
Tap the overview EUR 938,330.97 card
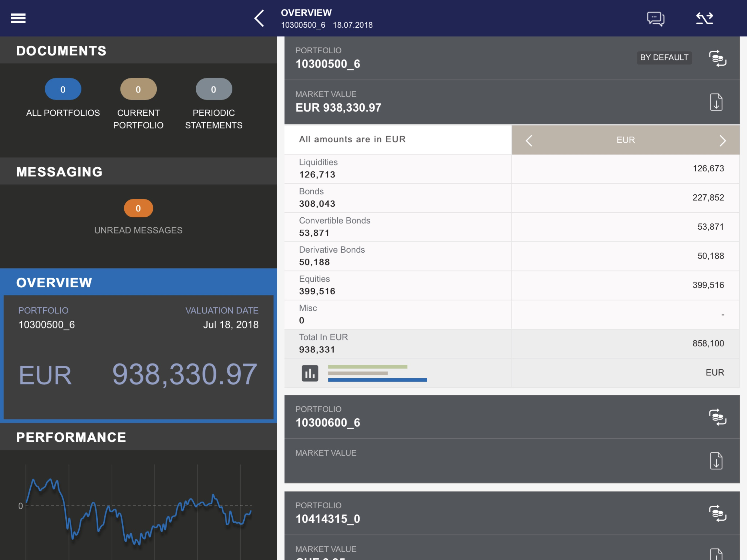coord(138,357)
